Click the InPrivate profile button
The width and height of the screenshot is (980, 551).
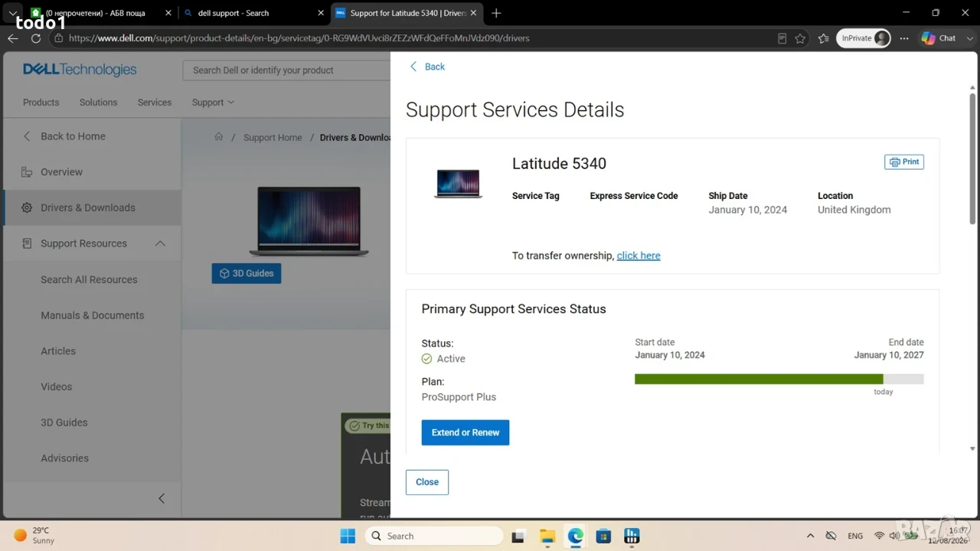864,38
